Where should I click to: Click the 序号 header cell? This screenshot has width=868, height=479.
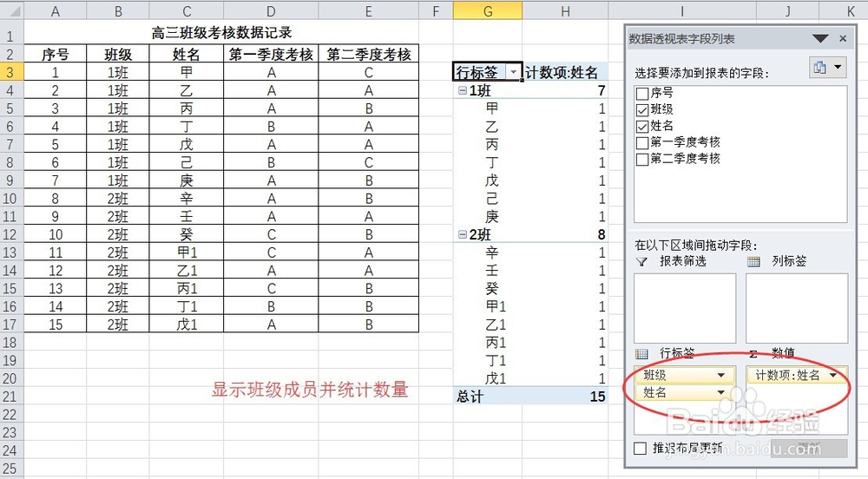tap(56, 54)
